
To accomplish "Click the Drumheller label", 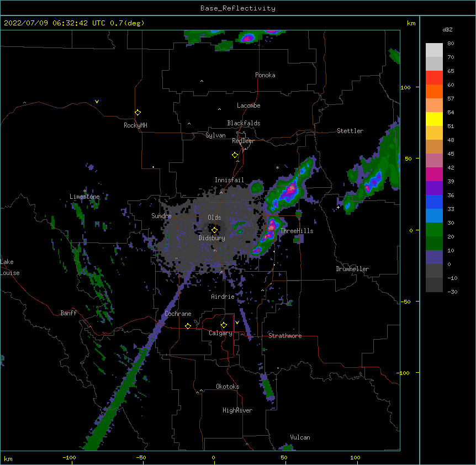I will tap(352, 269).
